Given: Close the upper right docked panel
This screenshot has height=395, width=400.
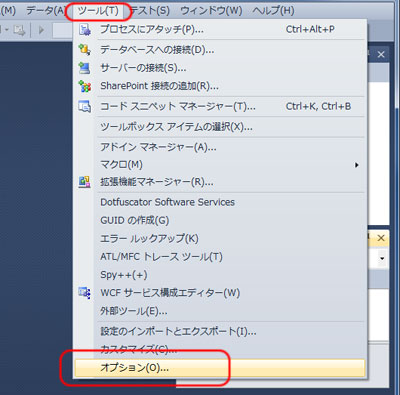Looking at the screenshot, I should click(x=381, y=54).
